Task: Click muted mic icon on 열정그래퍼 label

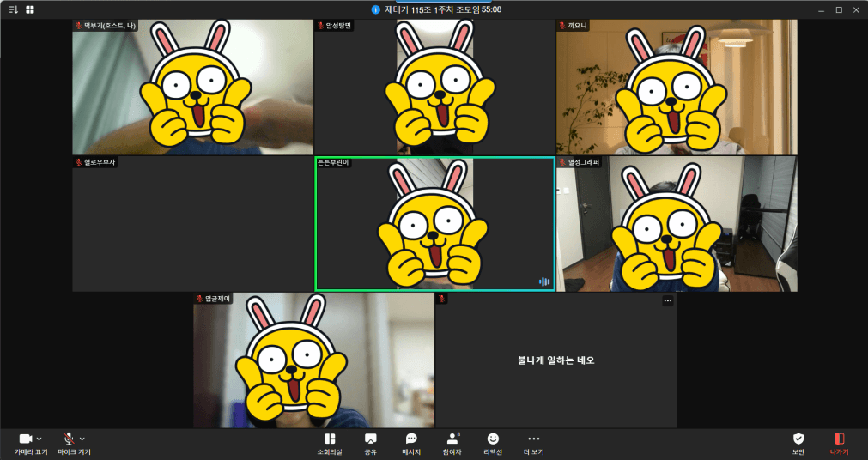Action: coord(562,162)
